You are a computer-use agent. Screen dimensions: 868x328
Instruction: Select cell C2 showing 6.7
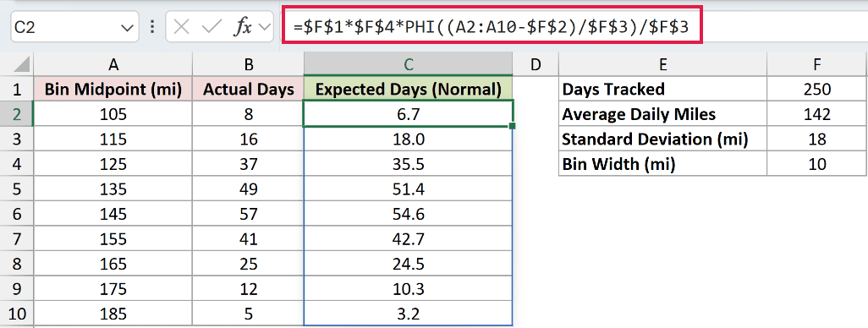pos(408,113)
